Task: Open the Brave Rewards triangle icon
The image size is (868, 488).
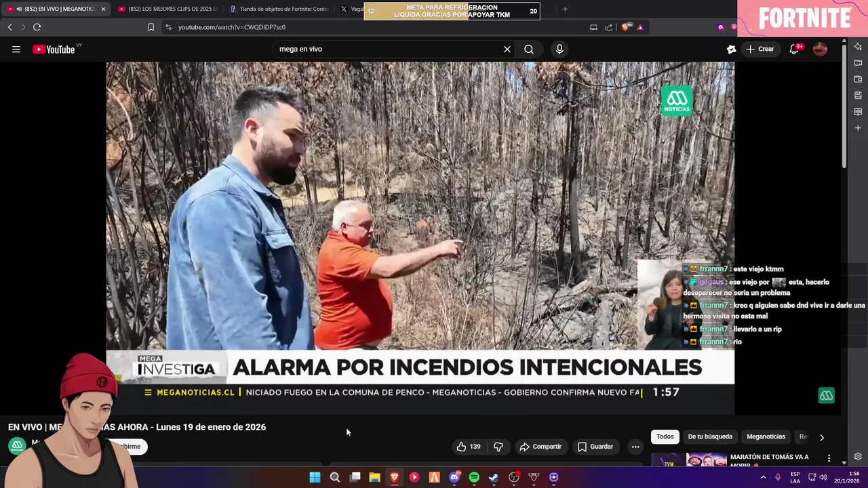Action: pos(640,27)
